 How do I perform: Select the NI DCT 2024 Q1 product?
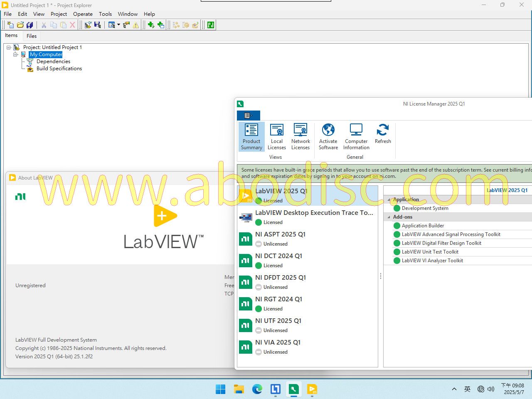(307, 260)
